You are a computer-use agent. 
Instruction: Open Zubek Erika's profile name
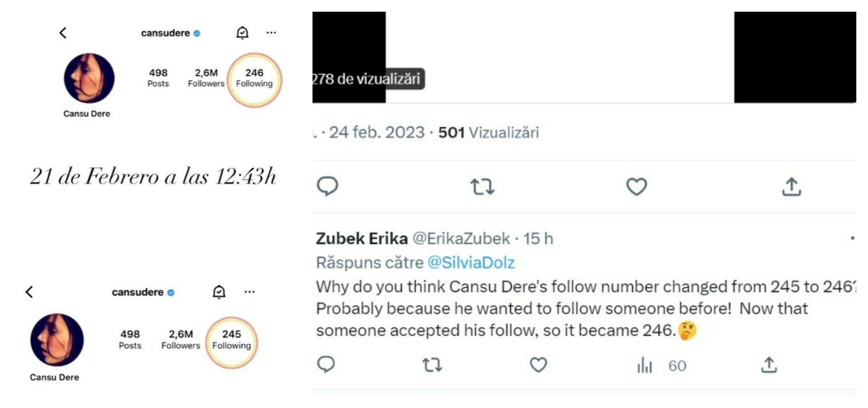[x=362, y=239]
